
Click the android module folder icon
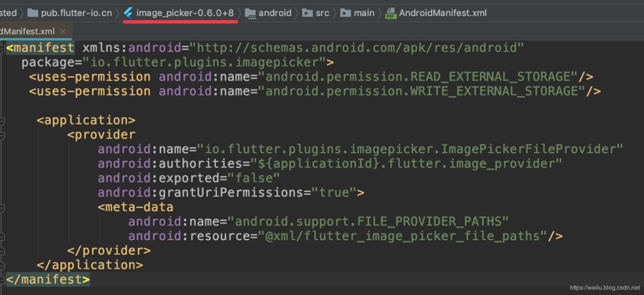click(250, 13)
